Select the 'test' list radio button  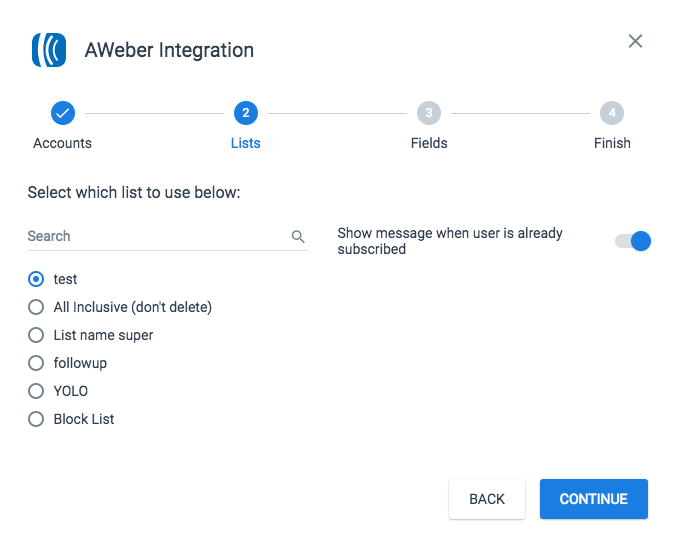[x=36, y=279]
